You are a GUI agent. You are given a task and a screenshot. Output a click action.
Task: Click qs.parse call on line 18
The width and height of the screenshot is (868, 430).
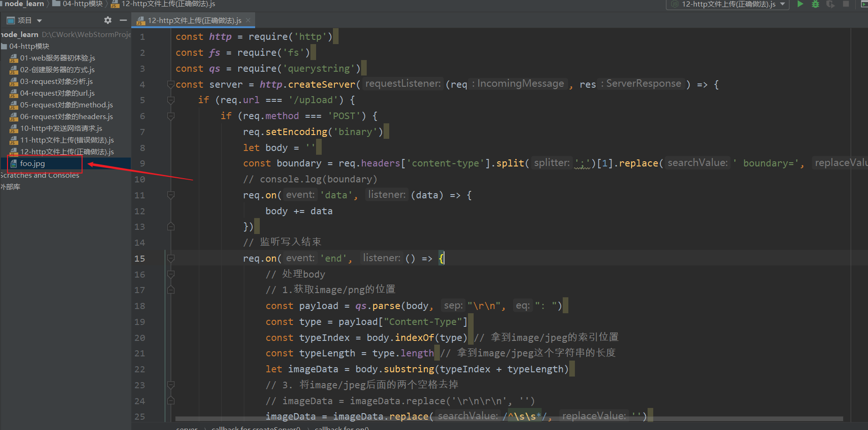378,306
